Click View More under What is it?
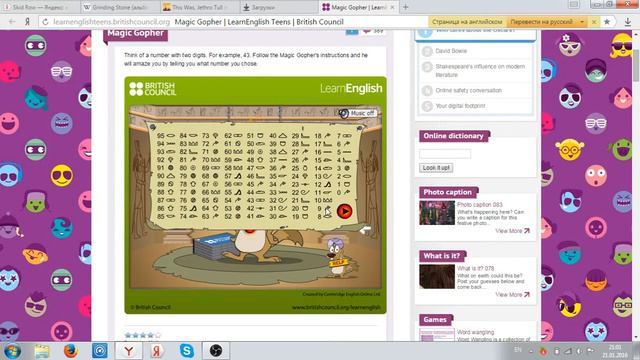This screenshot has height=360, width=640. click(512, 295)
